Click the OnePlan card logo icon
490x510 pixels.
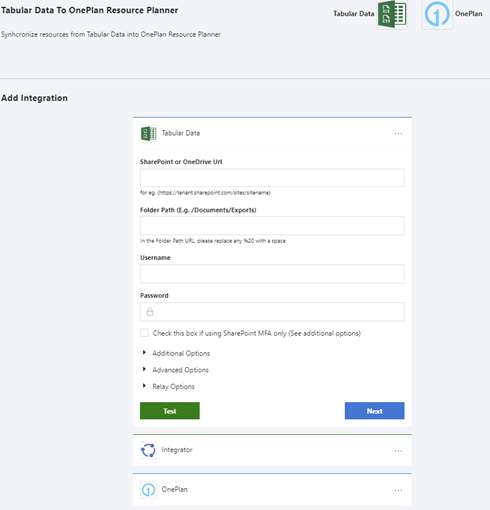click(x=148, y=490)
